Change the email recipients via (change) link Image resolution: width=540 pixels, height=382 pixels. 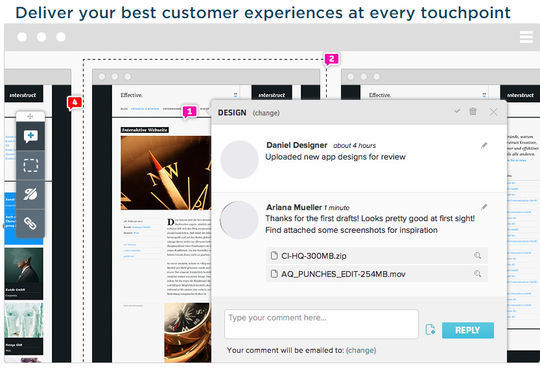coord(361,350)
